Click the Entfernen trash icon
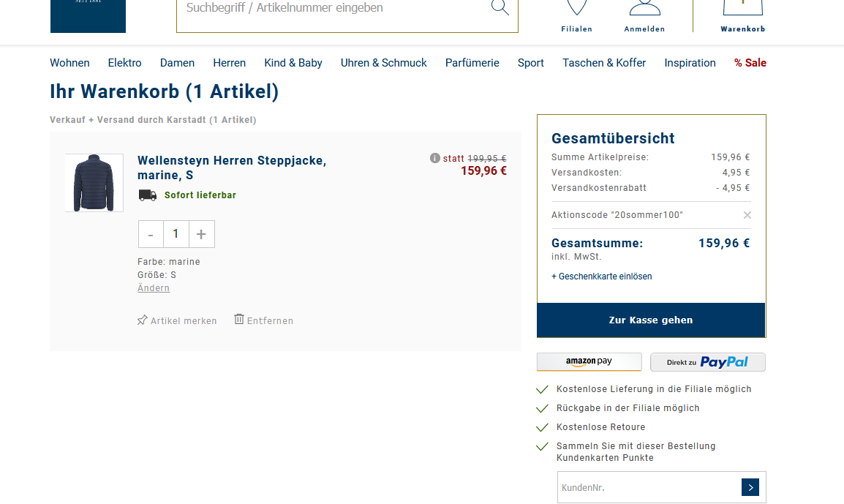 pos(239,320)
